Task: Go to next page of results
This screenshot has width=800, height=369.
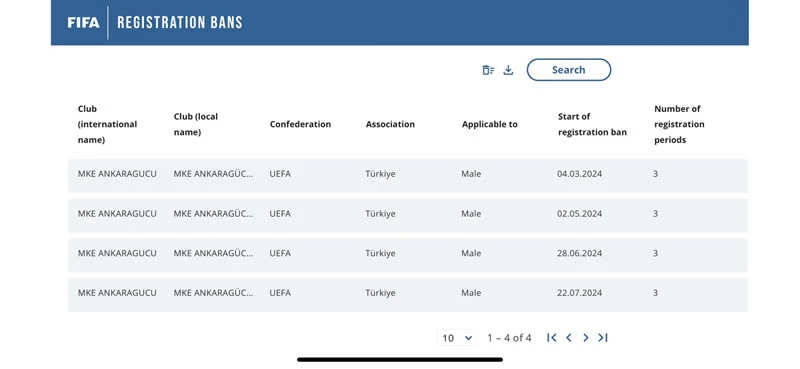Action: pos(586,337)
